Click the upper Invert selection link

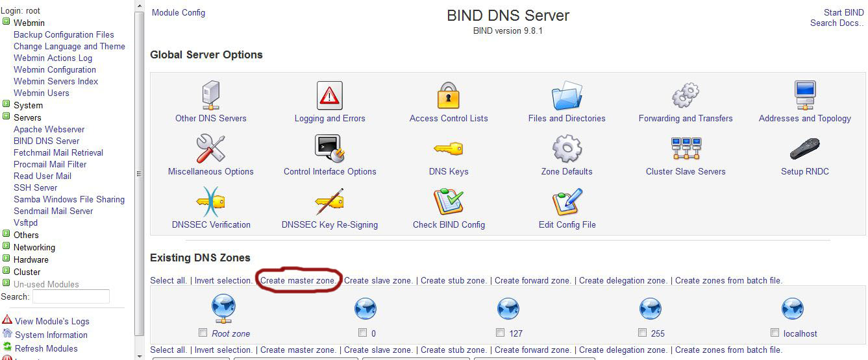[223, 280]
